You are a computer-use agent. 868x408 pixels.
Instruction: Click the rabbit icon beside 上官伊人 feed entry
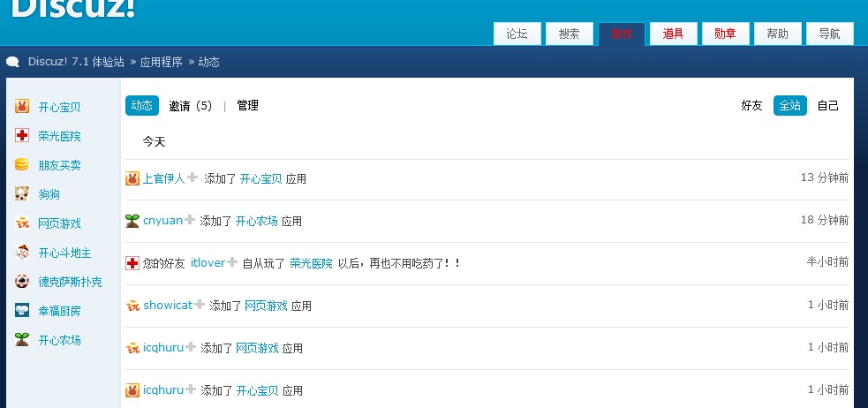click(132, 178)
